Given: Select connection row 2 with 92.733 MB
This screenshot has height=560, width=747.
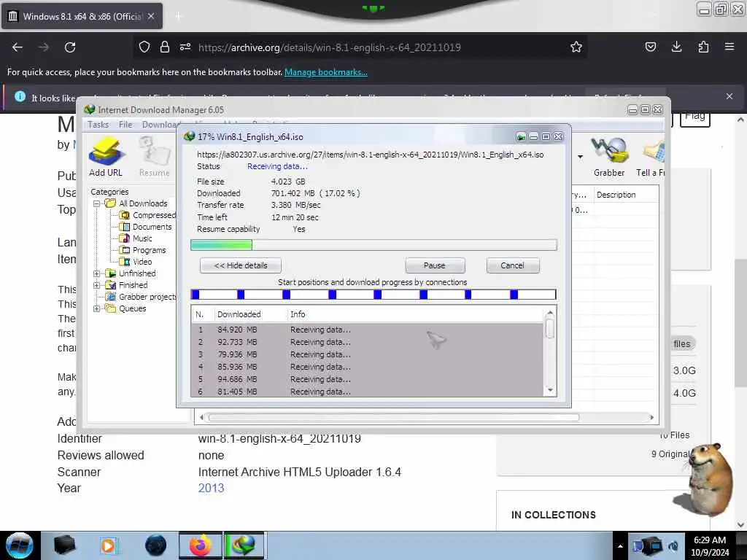Looking at the screenshot, I should tap(368, 342).
